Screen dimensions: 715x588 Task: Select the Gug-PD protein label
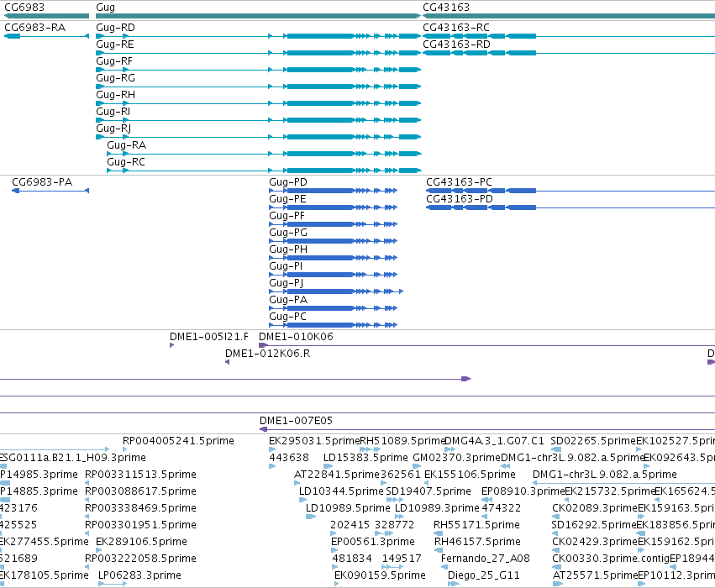tap(288, 182)
